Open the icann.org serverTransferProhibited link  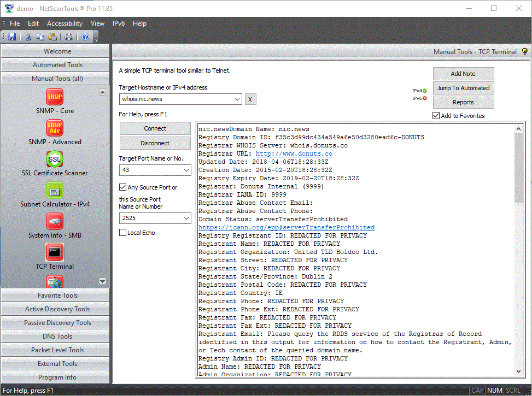287,228
